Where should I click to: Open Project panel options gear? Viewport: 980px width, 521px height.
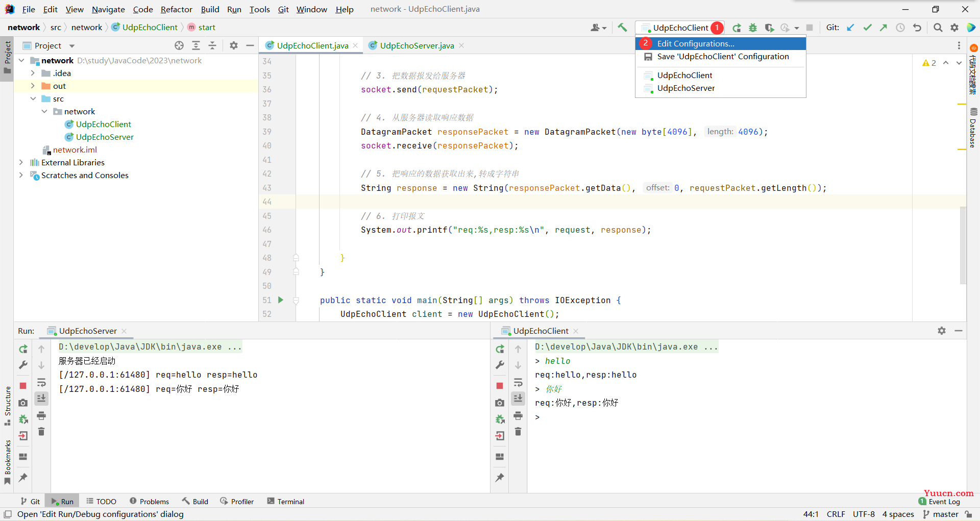pos(234,45)
